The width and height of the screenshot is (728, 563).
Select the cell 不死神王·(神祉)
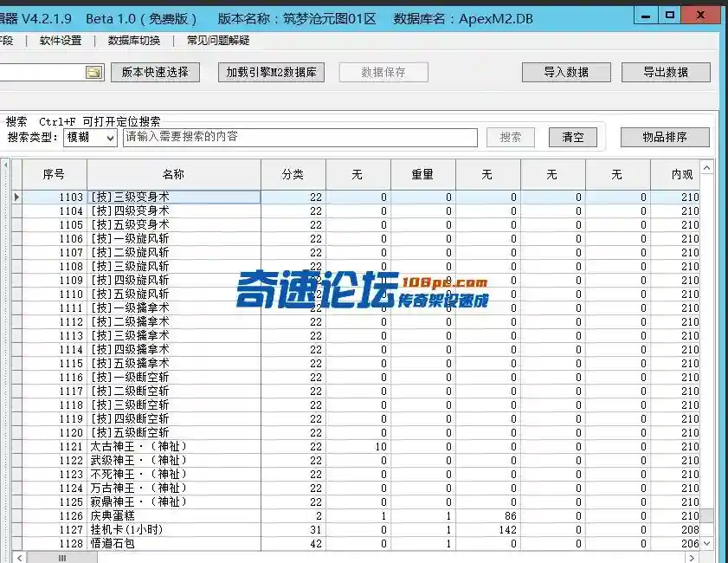pos(174,475)
